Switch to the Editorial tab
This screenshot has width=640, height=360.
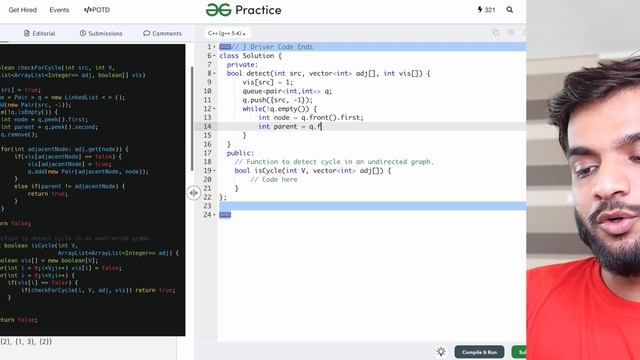[x=40, y=33]
